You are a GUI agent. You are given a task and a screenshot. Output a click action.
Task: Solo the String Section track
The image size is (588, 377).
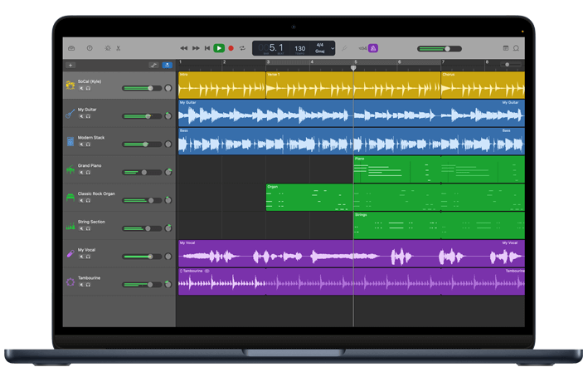88,228
